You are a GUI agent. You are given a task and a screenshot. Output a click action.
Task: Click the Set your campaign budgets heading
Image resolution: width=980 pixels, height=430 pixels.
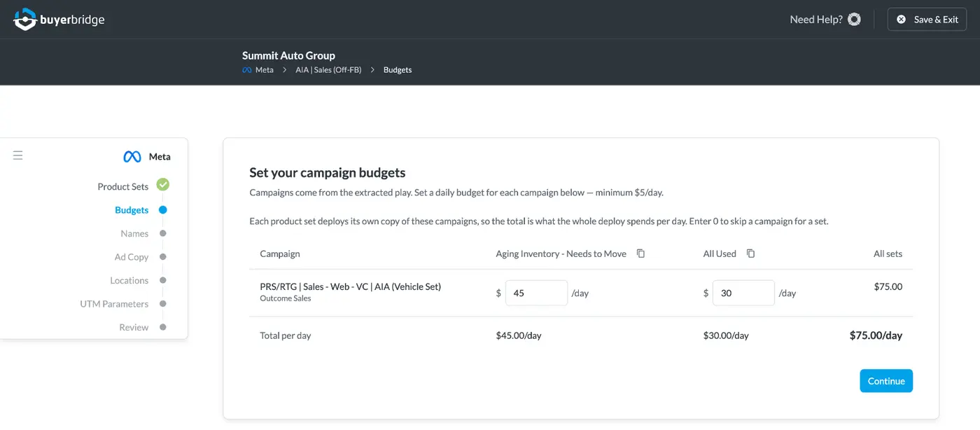tap(328, 172)
